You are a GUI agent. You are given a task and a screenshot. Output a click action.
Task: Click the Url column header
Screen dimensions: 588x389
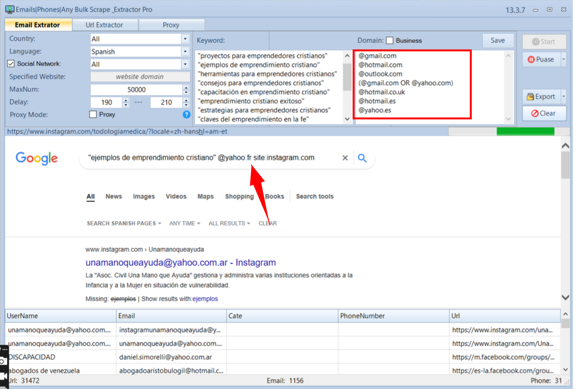(x=505, y=316)
